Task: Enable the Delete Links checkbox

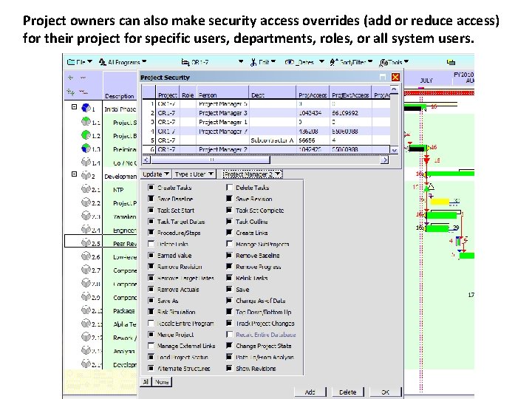Action: click(151, 244)
